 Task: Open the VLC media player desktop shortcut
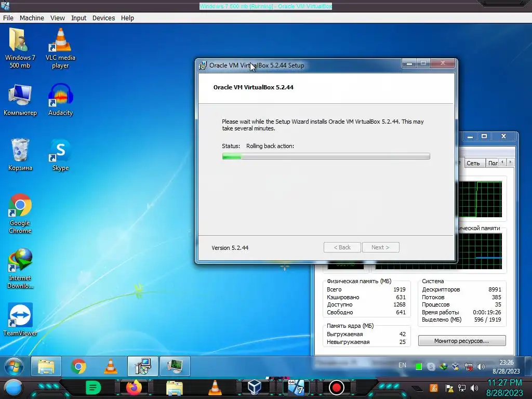pos(60,48)
